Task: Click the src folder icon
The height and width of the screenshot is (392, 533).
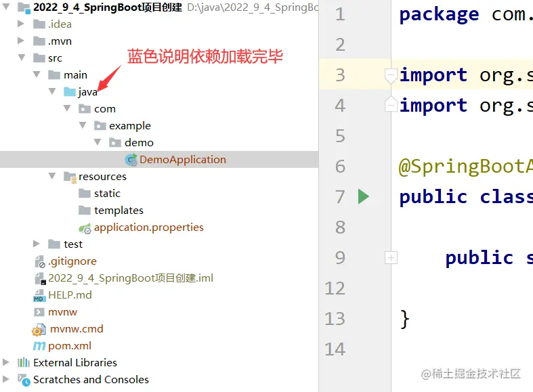Action: coord(39,58)
